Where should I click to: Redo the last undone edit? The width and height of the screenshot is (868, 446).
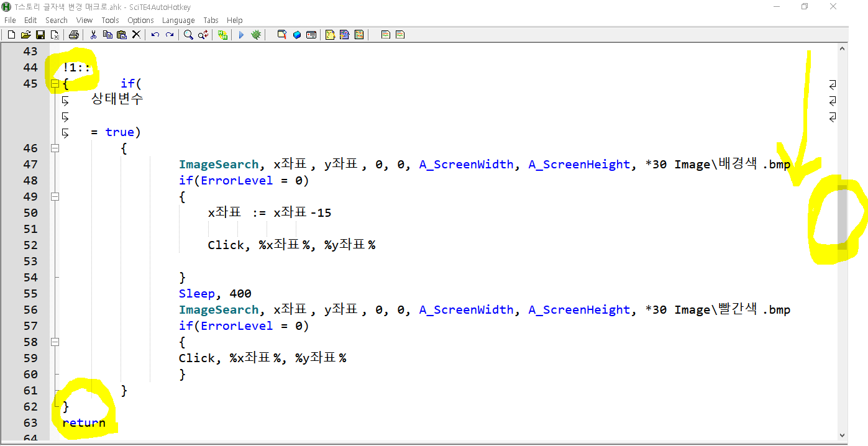click(x=170, y=35)
